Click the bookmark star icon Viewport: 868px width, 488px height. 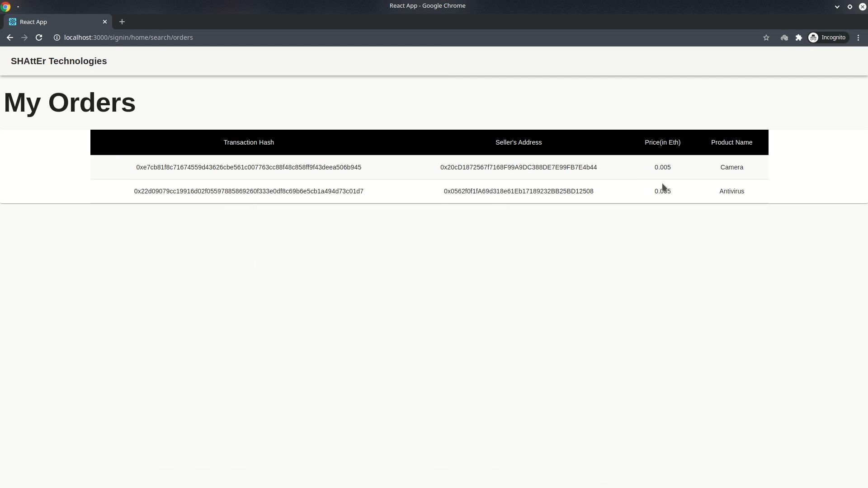767,38
